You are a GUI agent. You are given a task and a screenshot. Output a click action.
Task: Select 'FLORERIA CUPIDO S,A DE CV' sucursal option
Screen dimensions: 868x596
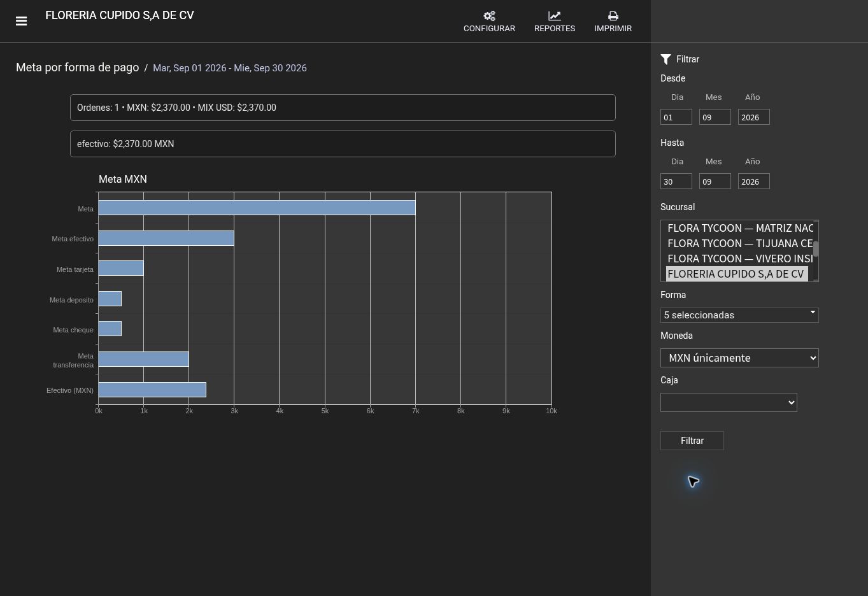pyautogui.click(x=737, y=274)
